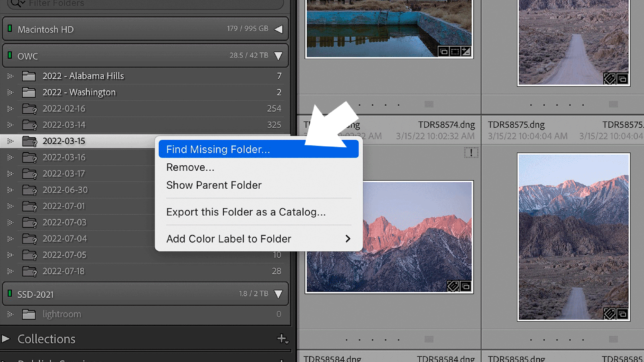Expand the Collections panel

pyautogui.click(x=6, y=339)
